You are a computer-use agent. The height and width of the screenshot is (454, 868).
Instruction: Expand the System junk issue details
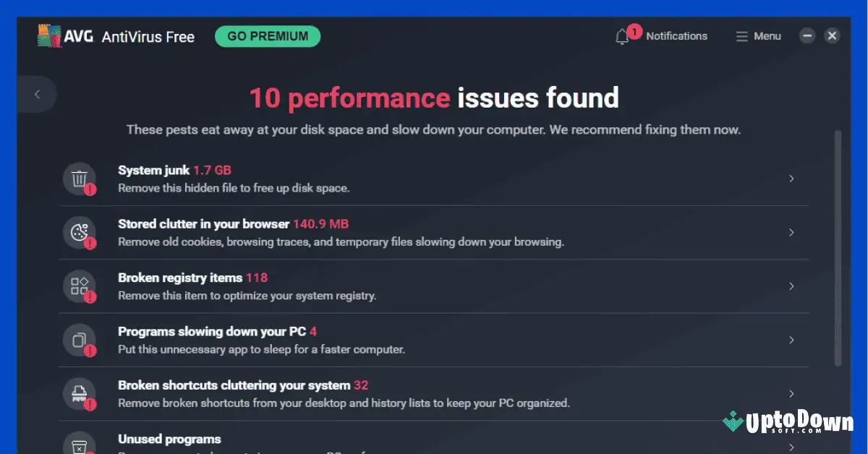(791, 179)
